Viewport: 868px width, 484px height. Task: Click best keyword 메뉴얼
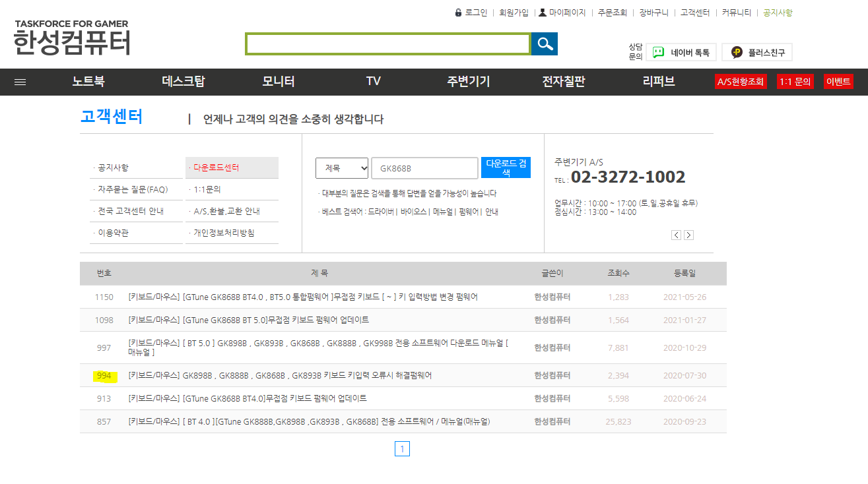pyautogui.click(x=442, y=212)
